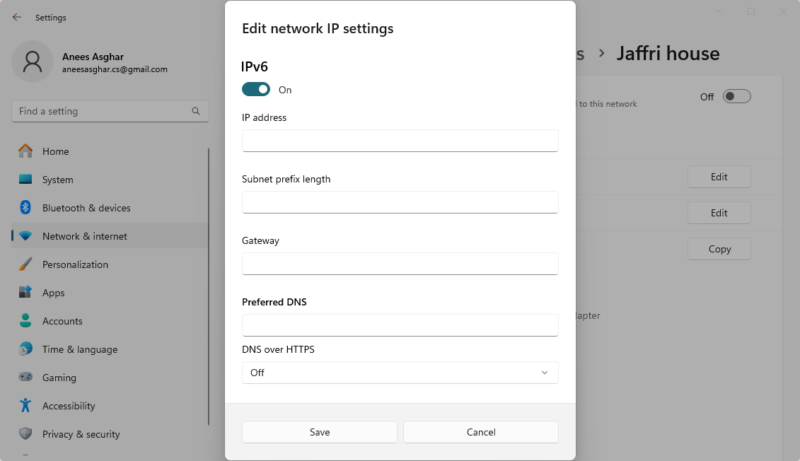Click the 'IPv6' heading
800x461 pixels.
coord(255,67)
